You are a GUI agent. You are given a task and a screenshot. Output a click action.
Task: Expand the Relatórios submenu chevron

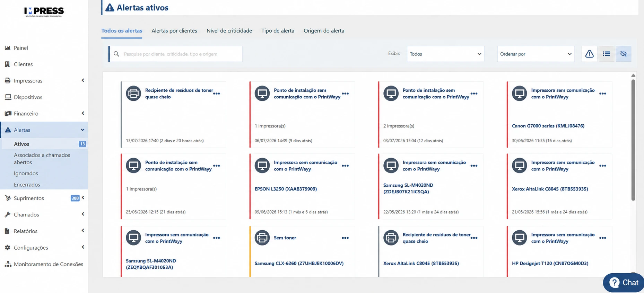point(83,231)
